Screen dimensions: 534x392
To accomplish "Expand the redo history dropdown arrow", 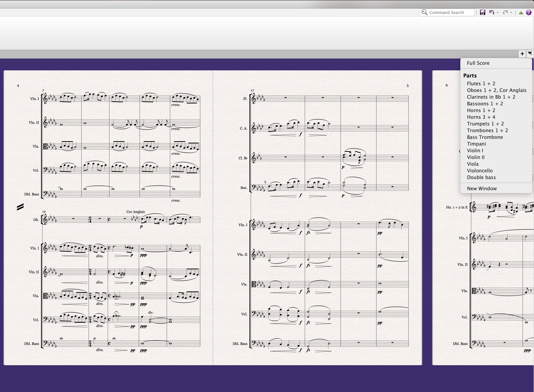I will [x=511, y=13].
